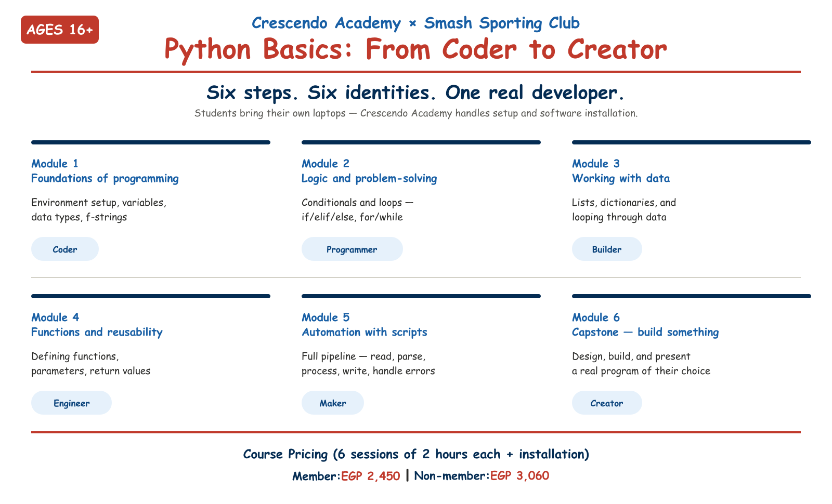Image resolution: width=832 pixels, height=504 pixels.
Task: Click the 'Module 5' label
Action: [326, 317]
